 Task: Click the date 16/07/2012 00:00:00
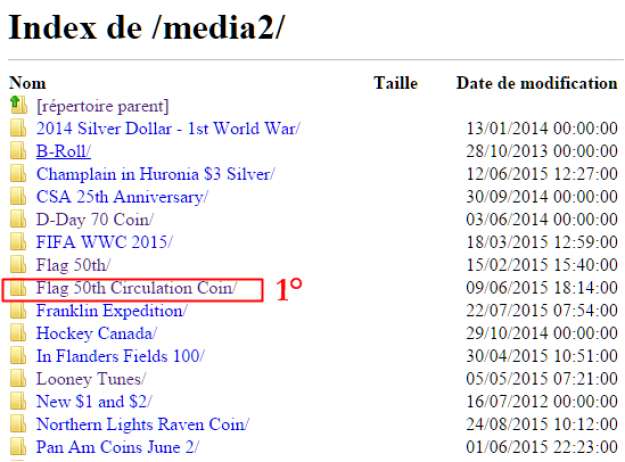pyautogui.click(x=542, y=401)
